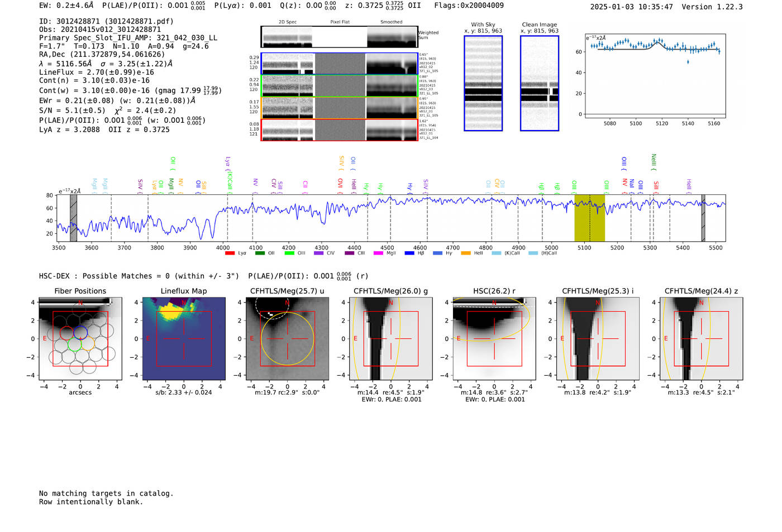Viewport: 782px width, 532px height.
Task: Click the purple CIV legend swatch
Action: tap(319, 253)
